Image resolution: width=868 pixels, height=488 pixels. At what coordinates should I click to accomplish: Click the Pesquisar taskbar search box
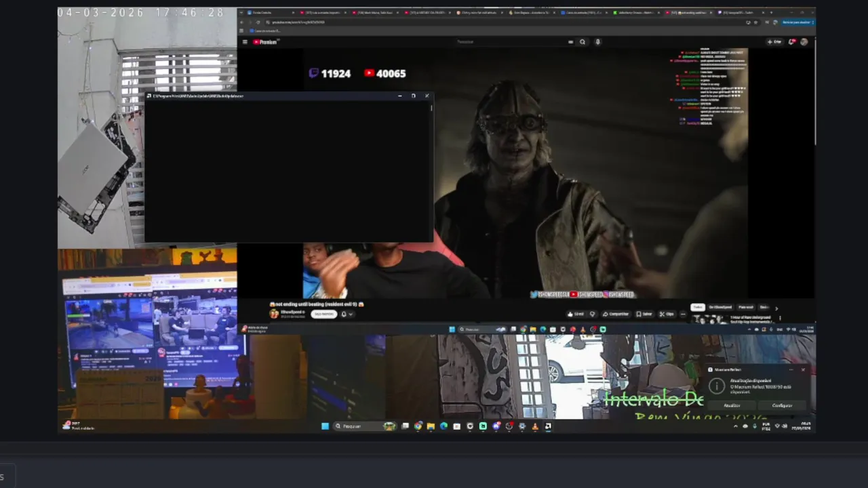coord(365,426)
